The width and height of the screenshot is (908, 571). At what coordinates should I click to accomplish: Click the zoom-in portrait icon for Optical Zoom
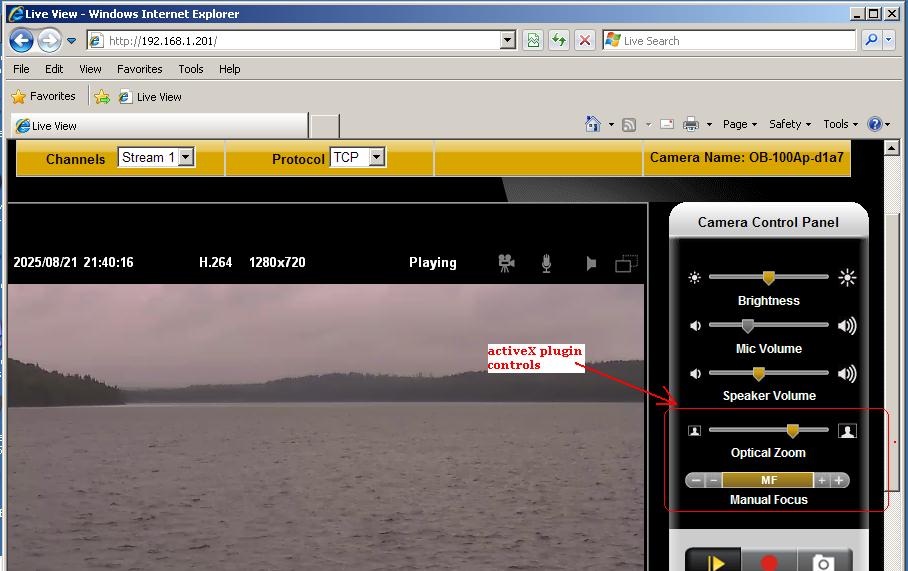click(x=847, y=431)
